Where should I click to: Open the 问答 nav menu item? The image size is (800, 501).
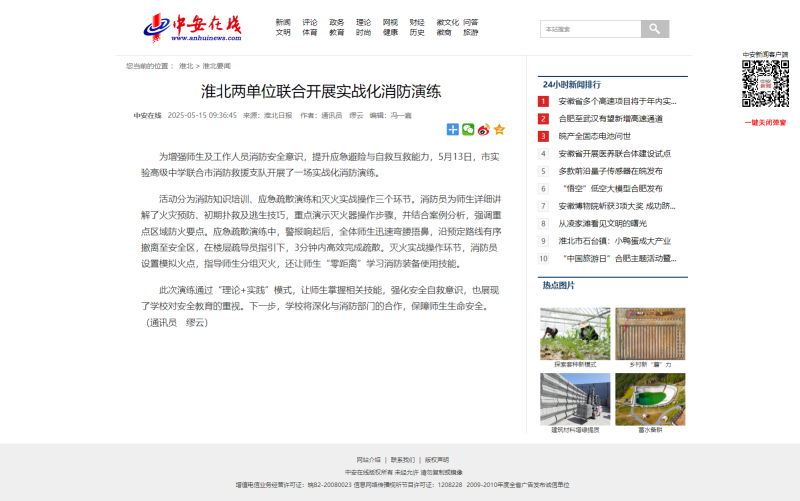coord(471,22)
